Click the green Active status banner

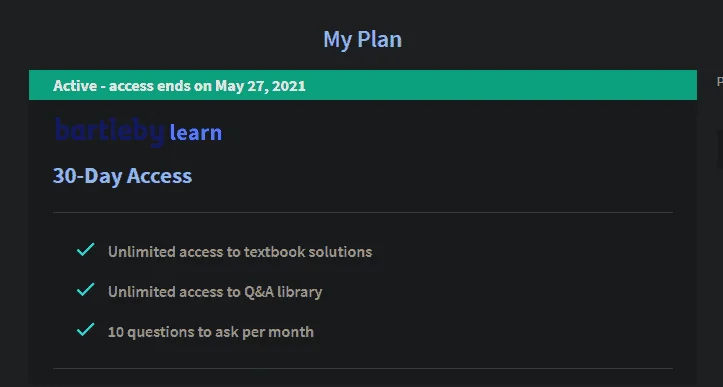point(363,85)
